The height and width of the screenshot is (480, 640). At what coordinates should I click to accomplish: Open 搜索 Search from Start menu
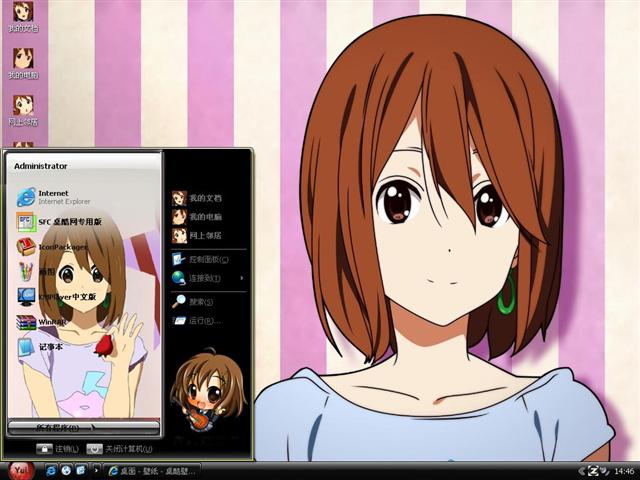tap(193, 302)
